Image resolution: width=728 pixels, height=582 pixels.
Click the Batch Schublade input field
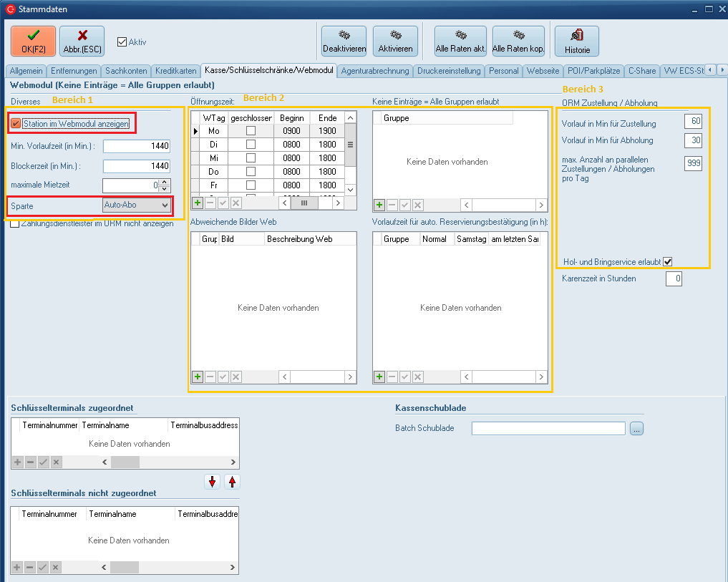pos(548,428)
